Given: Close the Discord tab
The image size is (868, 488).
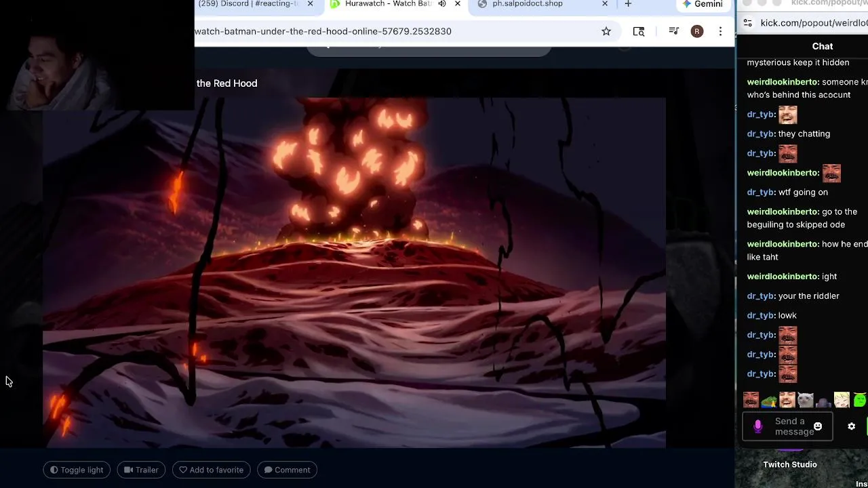Looking at the screenshot, I should tap(310, 4).
